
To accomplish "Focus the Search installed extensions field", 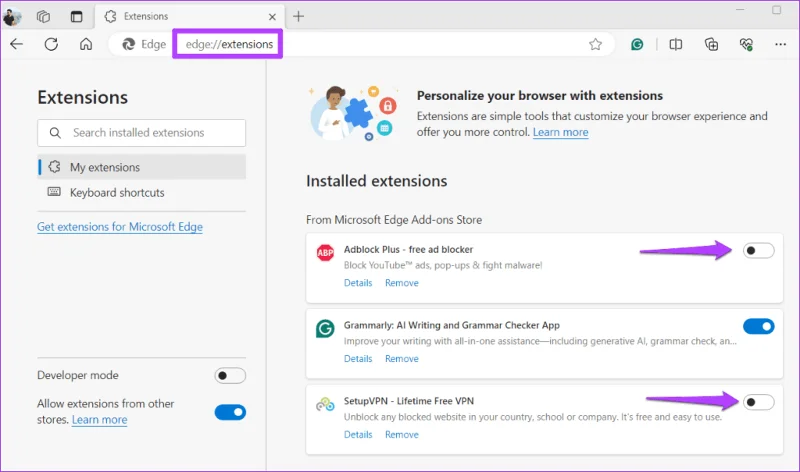I will click(141, 133).
